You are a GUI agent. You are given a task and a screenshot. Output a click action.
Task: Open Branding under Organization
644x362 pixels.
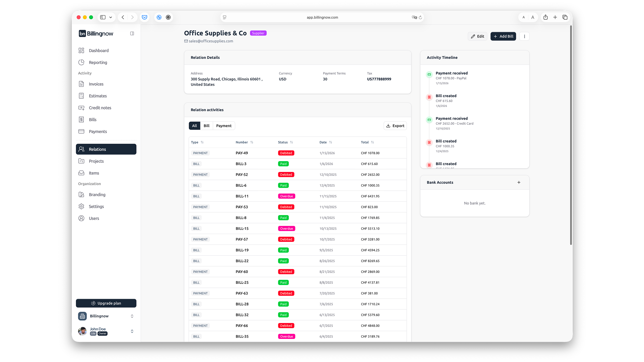click(x=97, y=195)
